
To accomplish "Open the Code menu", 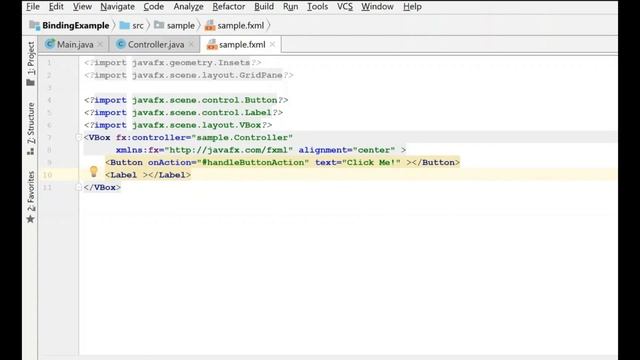I will coord(153,7).
